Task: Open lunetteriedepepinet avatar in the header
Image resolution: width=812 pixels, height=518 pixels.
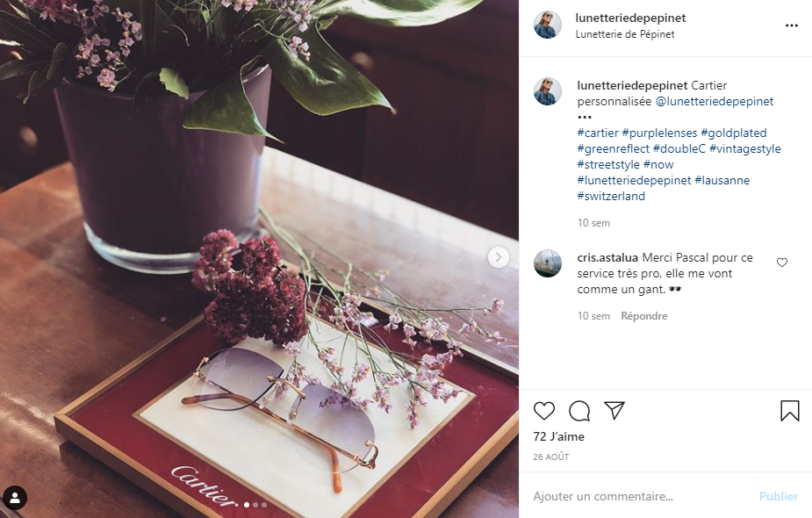Action: [x=548, y=25]
